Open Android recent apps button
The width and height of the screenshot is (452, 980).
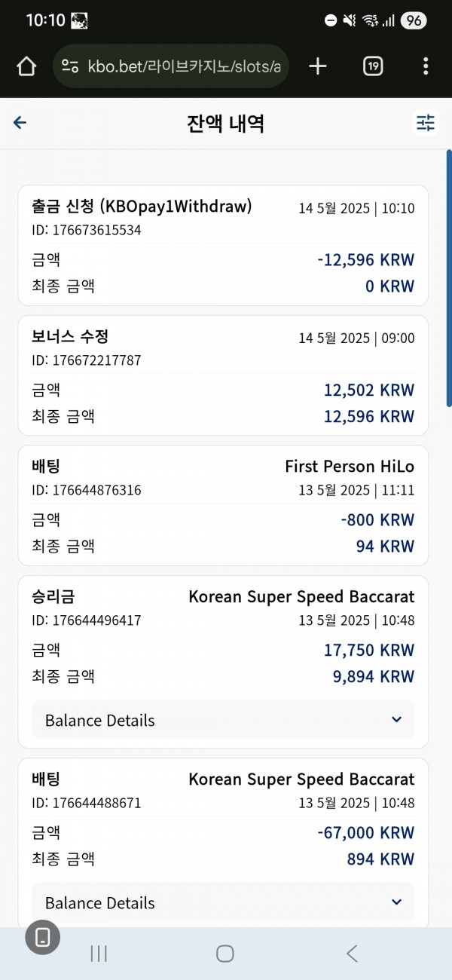pyautogui.click(x=99, y=954)
